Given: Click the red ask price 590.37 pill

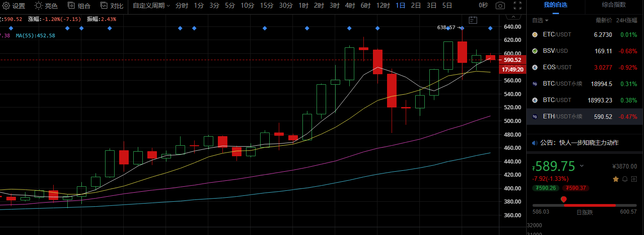Looking at the screenshot, I should point(576,188).
